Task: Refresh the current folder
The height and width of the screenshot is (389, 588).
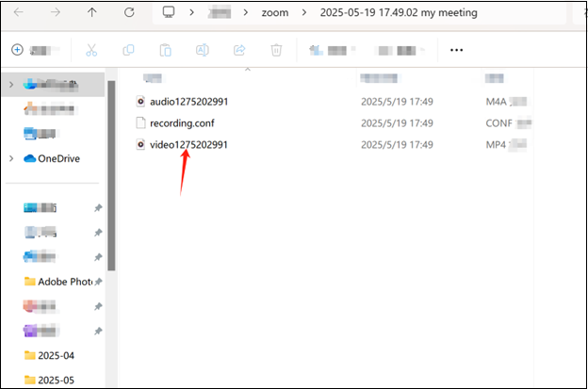Action: [129, 12]
